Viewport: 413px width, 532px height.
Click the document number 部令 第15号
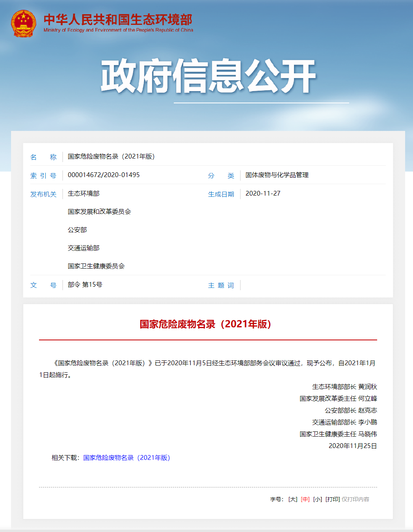pyautogui.click(x=85, y=285)
